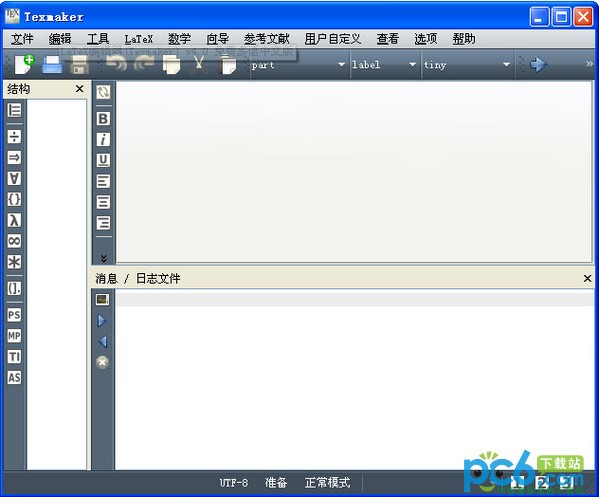
Task: Click the 正常模式 status text
Action: (327, 482)
